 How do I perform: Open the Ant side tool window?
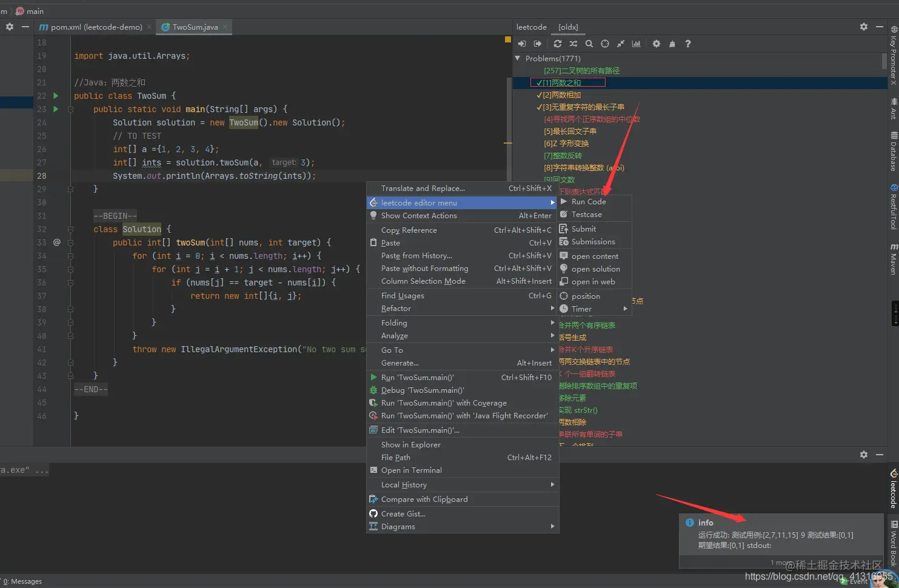[x=894, y=108]
